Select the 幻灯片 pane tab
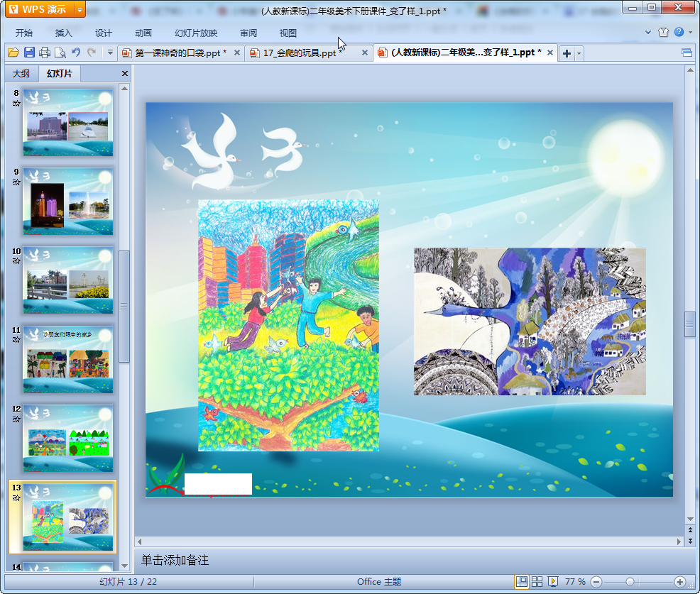 point(60,74)
